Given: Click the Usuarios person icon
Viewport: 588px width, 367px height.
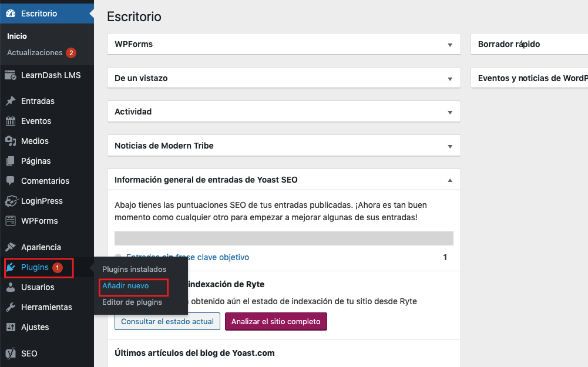Looking at the screenshot, I should [x=11, y=287].
